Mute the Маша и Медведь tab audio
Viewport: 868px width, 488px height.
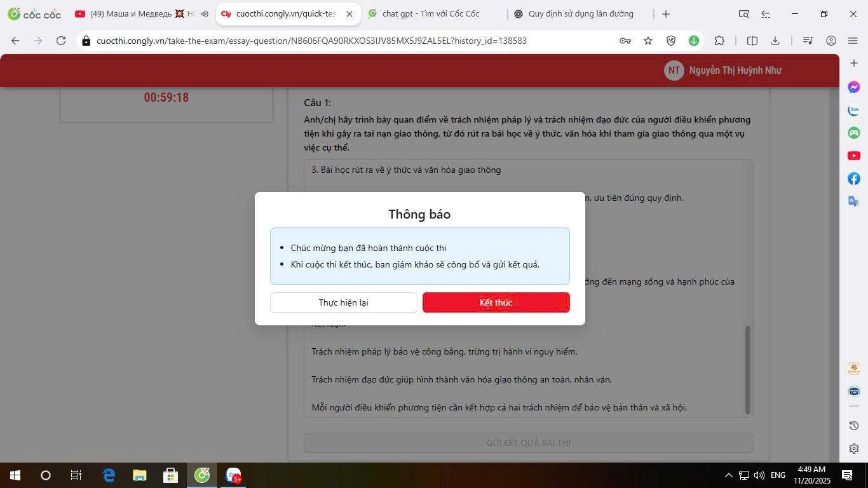pyautogui.click(x=204, y=14)
